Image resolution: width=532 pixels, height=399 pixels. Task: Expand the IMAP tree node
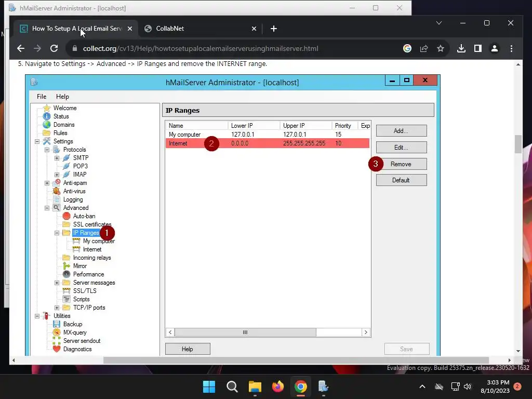(x=57, y=175)
